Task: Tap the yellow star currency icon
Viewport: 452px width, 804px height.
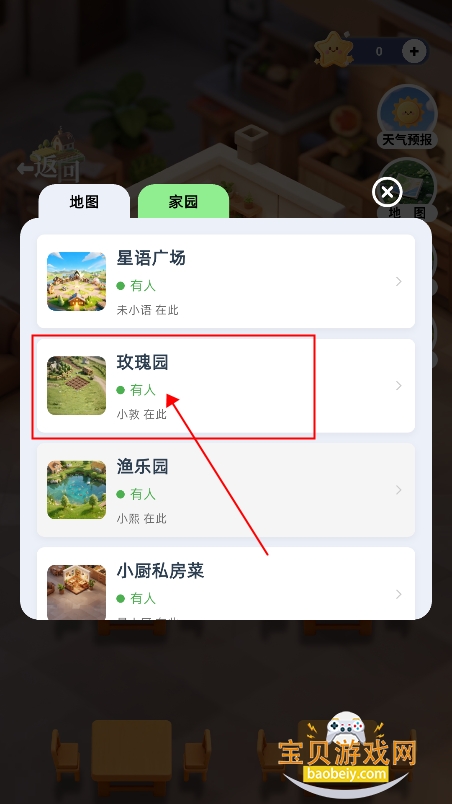Action: click(334, 49)
